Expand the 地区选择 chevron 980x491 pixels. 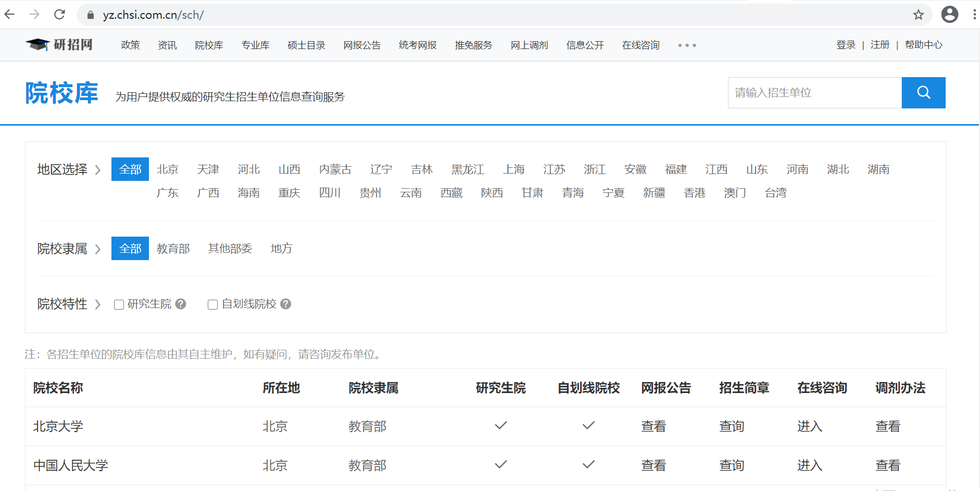[97, 170]
